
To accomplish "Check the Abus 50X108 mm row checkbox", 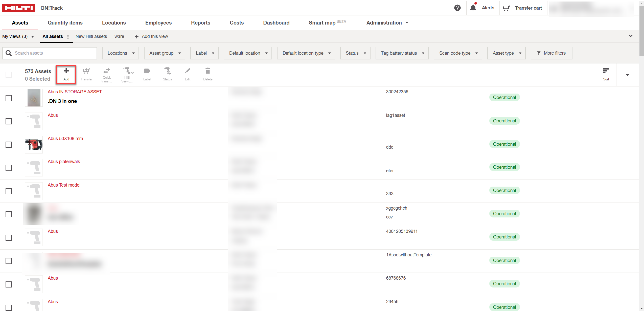I will click(x=9, y=145).
